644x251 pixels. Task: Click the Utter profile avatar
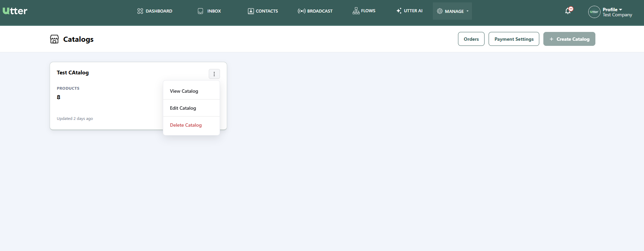pyautogui.click(x=594, y=12)
